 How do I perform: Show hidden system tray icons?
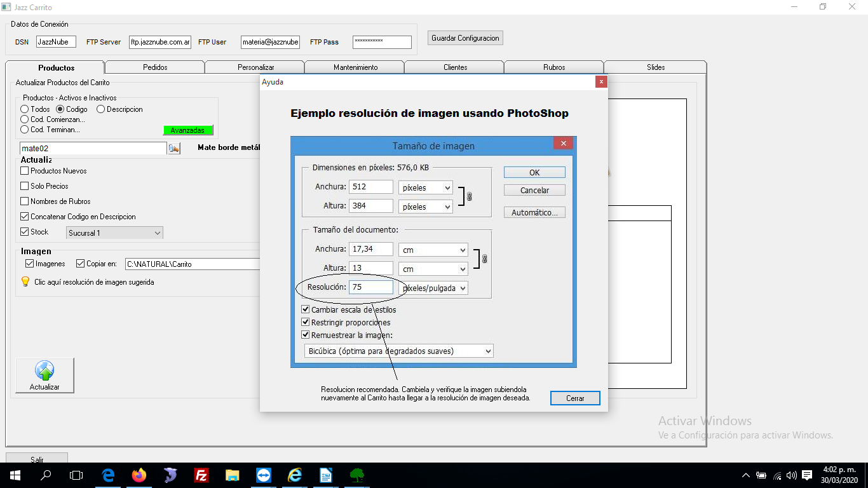[746, 475]
